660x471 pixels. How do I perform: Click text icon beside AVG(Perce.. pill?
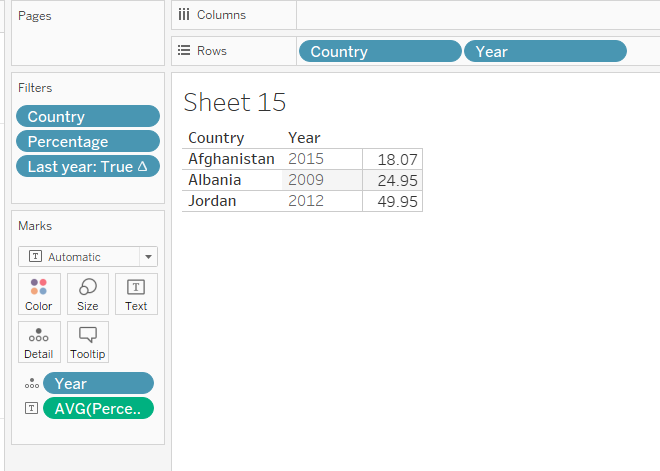point(31,408)
